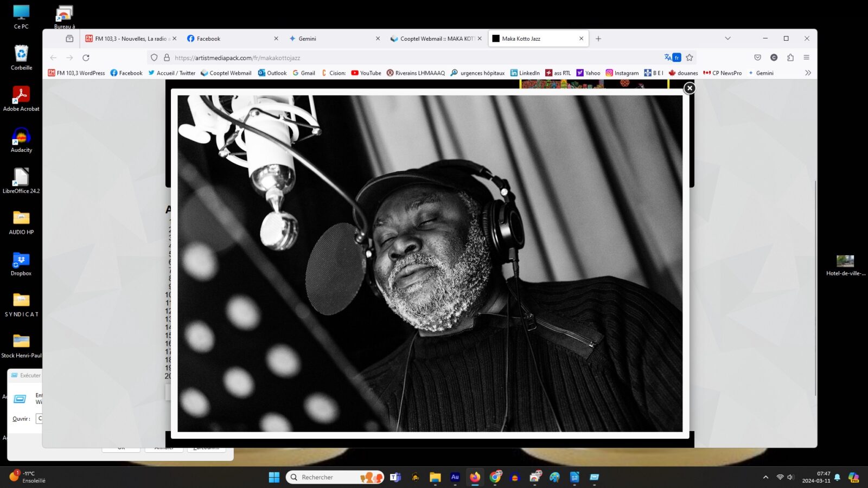Launch Adobe Audition from the taskbar
The height and width of the screenshot is (488, 868).
[455, 477]
